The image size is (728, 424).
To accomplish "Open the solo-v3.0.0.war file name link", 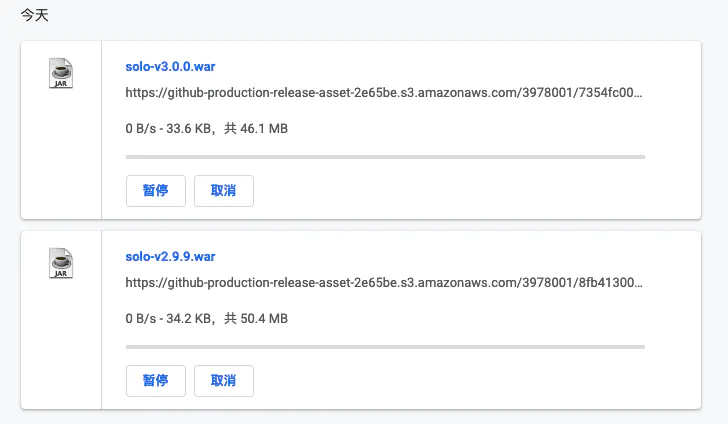I will coord(170,66).
